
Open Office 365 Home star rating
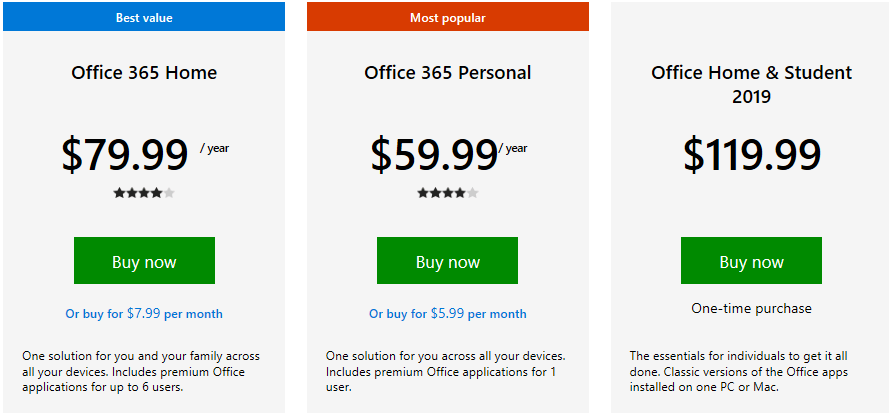tap(144, 193)
